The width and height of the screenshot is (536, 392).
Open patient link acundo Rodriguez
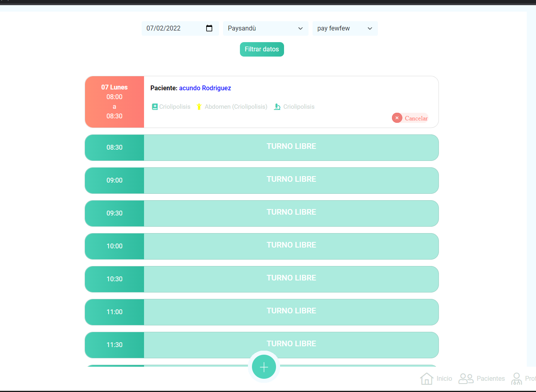pos(205,88)
